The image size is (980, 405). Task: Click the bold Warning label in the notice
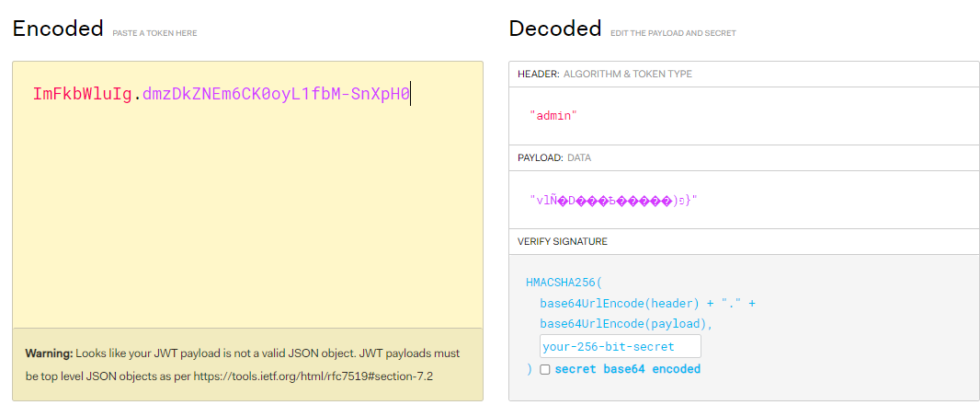(48, 353)
